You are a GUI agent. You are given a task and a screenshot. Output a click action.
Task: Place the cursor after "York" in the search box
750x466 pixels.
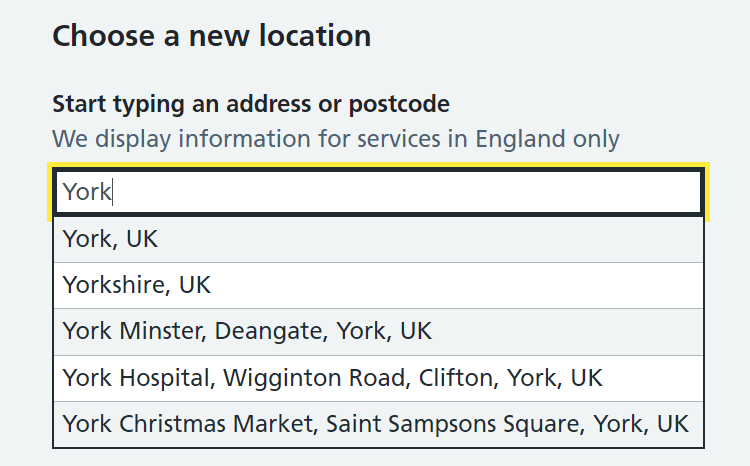[x=113, y=191]
